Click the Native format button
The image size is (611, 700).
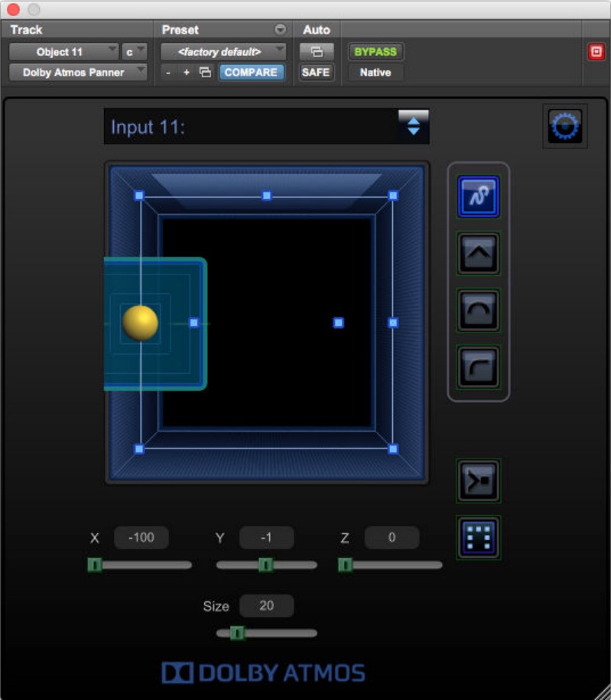point(375,73)
